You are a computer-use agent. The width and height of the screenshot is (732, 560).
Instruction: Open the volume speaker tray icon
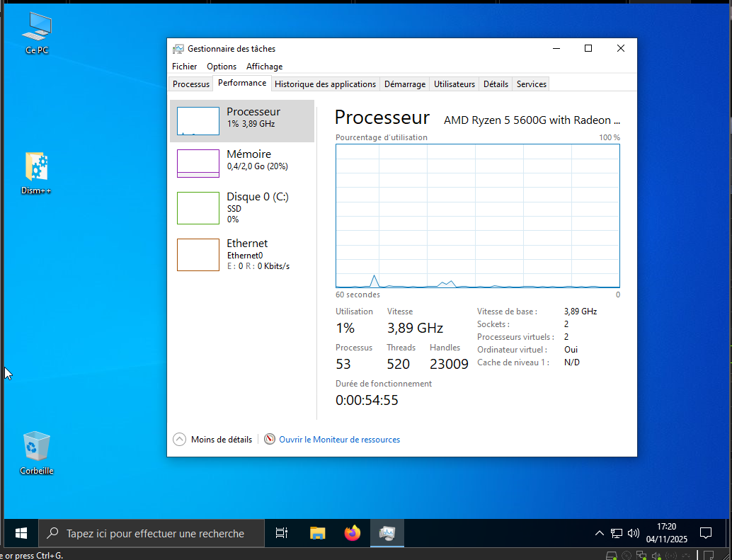633,533
